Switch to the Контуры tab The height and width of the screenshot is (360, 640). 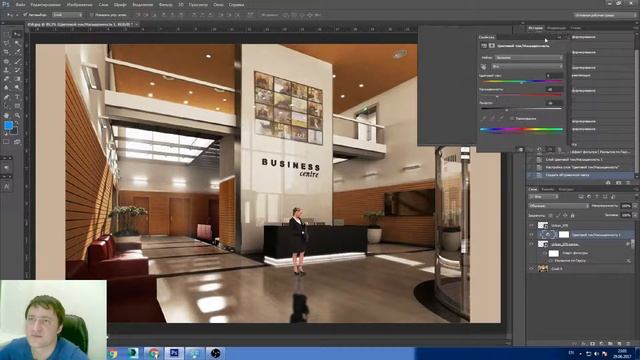566,189
